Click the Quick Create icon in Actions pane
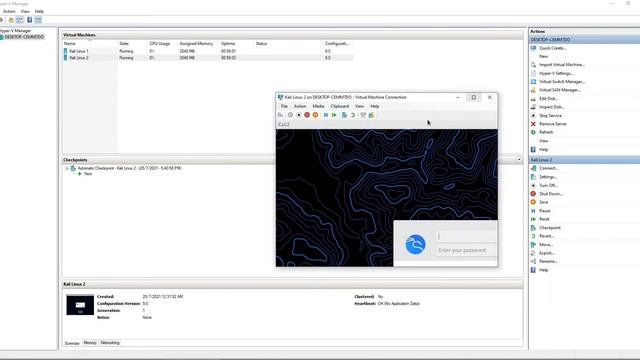 pyautogui.click(x=533, y=48)
